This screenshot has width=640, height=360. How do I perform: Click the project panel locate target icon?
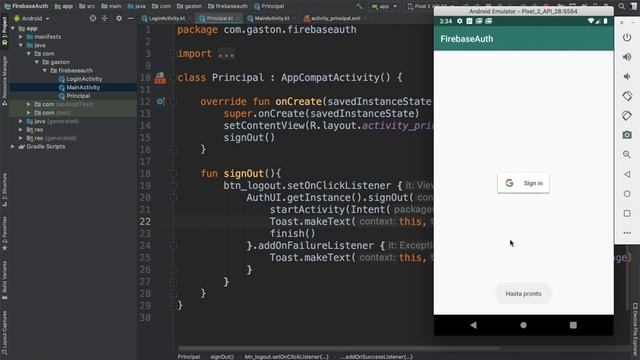coord(93,18)
